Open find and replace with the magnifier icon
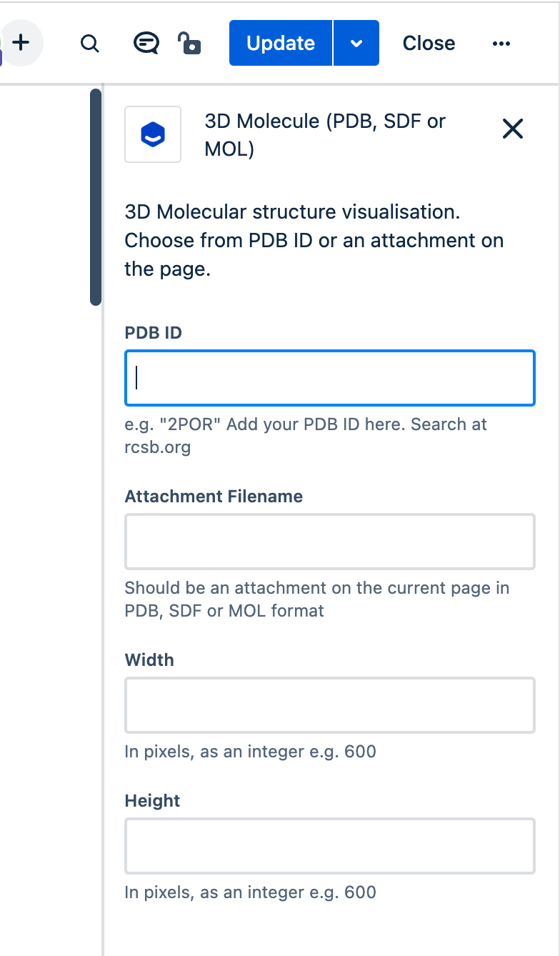Image resolution: width=560 pixels, height=956 pixels. [89, 44]
